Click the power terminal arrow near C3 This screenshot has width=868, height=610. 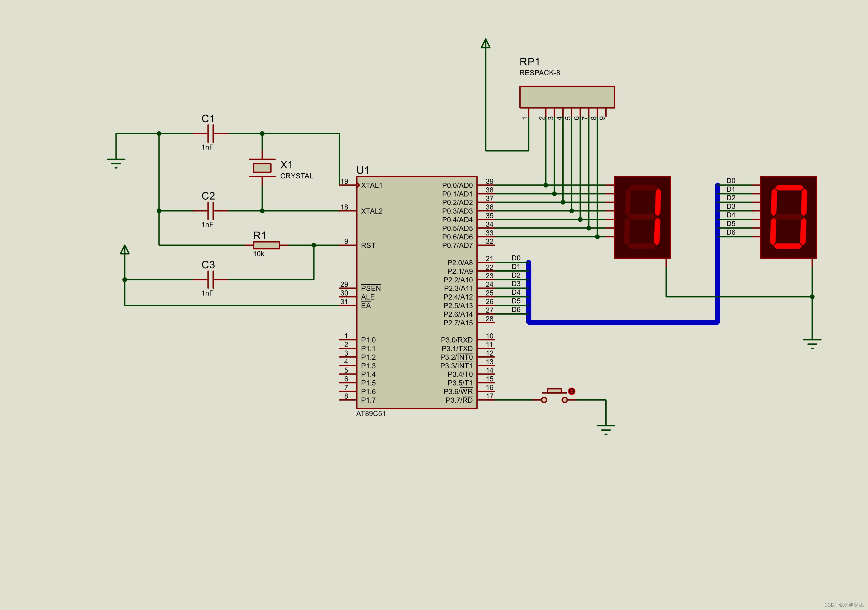coord(125,249)
